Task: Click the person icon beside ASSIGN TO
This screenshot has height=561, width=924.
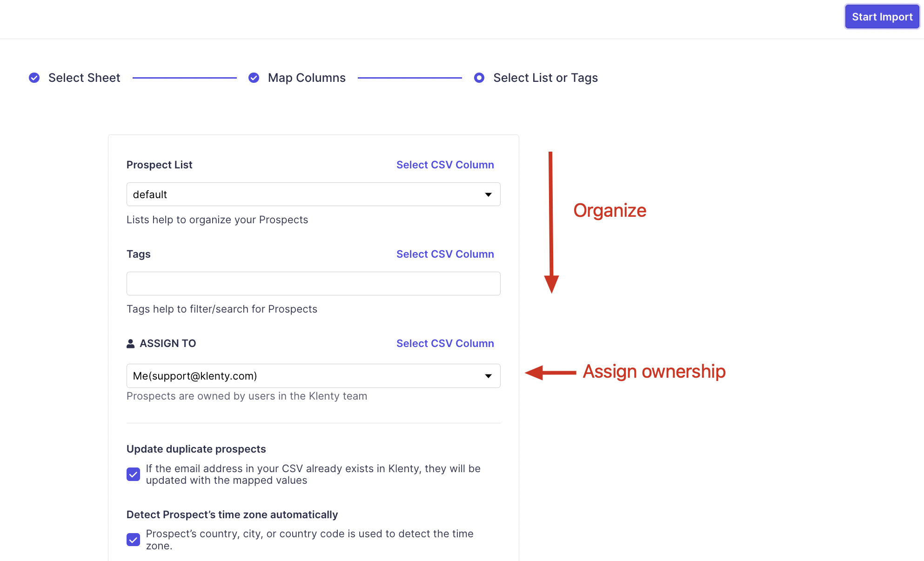Action: 131,344
